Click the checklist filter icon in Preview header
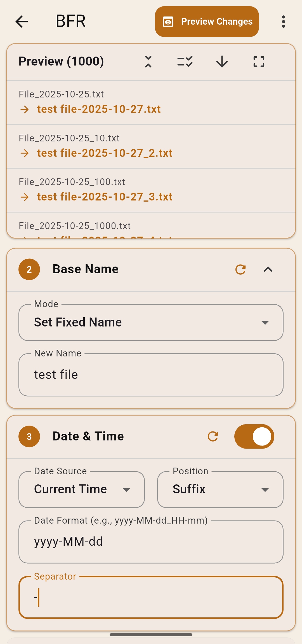 [x=185, y=62]
